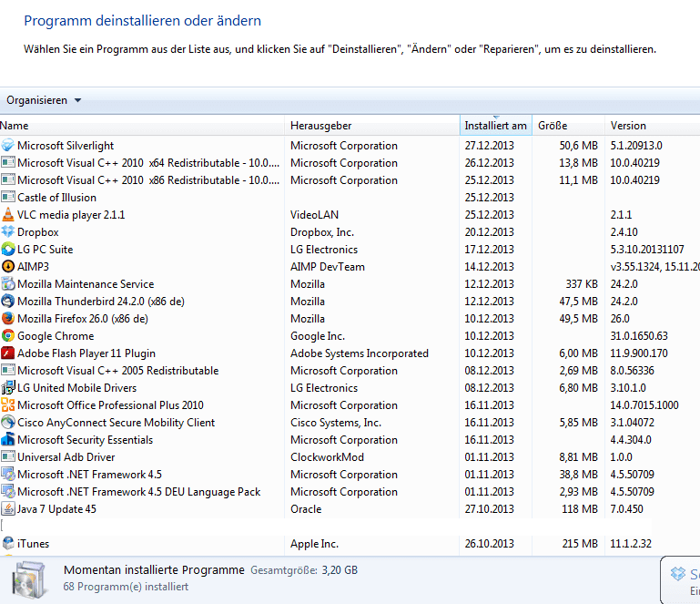The image size is (700, 604).
Task: Click the Microsoft Office Professional Plus icon
Action: click(x=8, y=404)
